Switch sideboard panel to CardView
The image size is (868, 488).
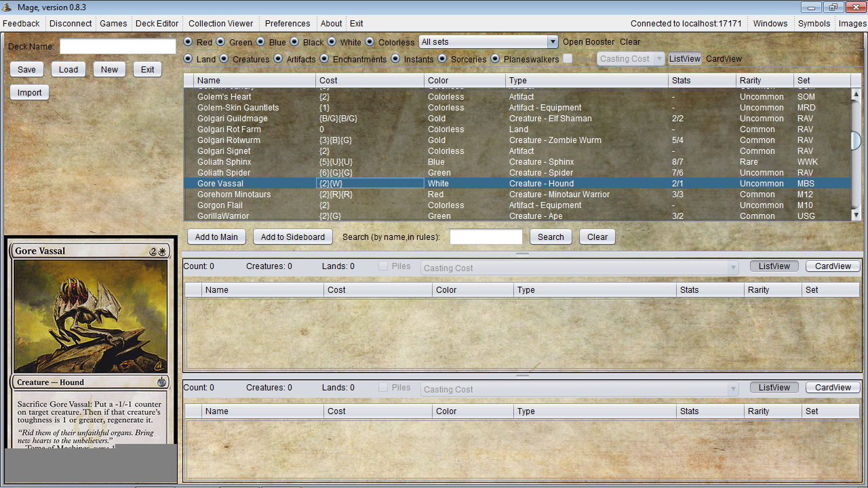[833, 388]
